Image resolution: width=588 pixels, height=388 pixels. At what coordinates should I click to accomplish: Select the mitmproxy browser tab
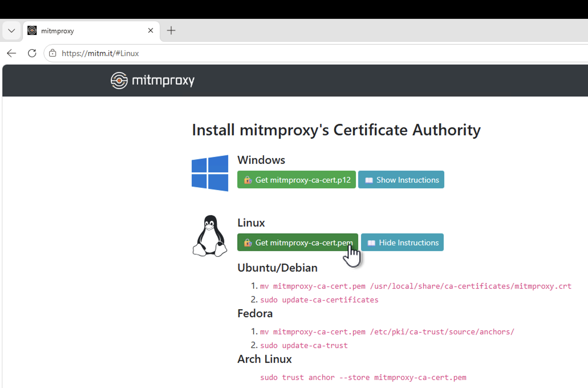(x=91, y=31)
